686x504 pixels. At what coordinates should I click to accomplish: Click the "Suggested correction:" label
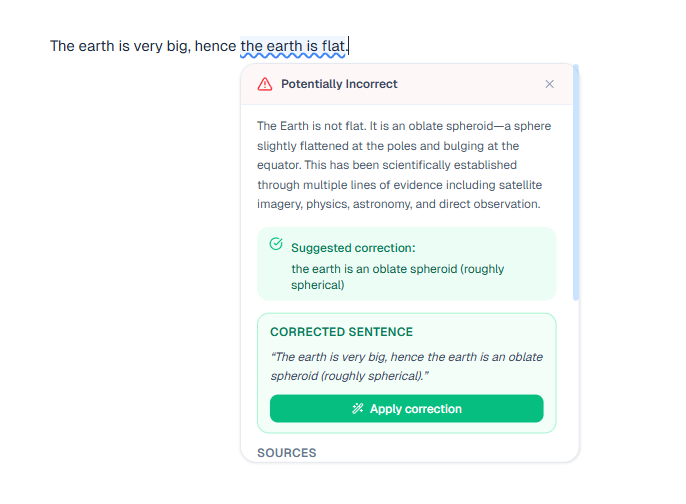coord(353,247)
